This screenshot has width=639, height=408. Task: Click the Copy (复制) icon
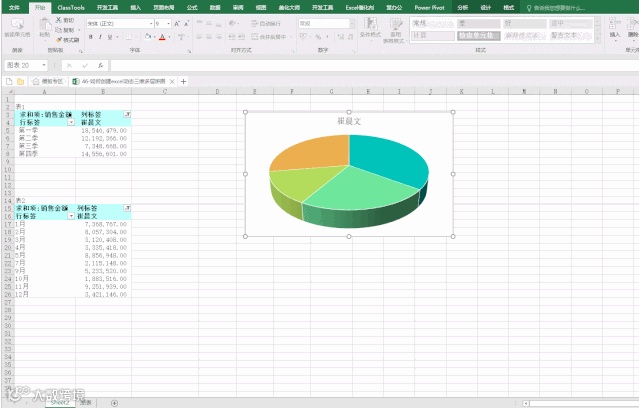coord(59,30)
